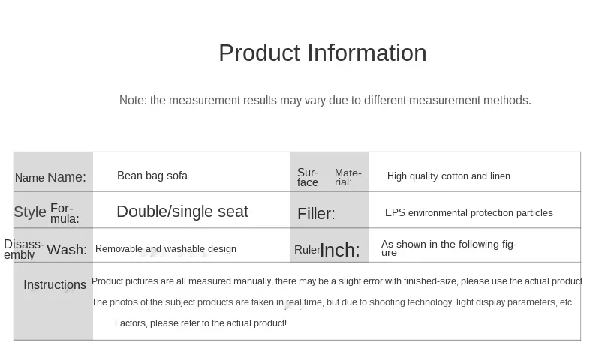Click the "Formula:" label
The width and height of the screenshot is (593, 364).
(x=65, y=213)
